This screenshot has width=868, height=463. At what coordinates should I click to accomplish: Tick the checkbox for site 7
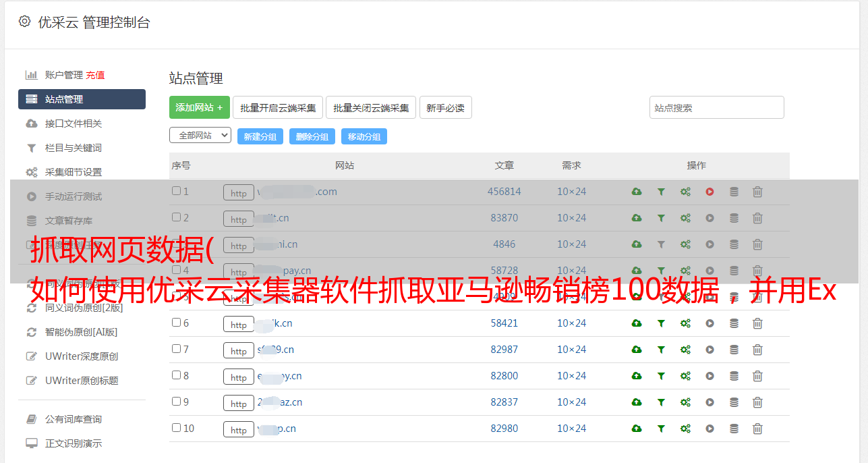coord(176,349)
